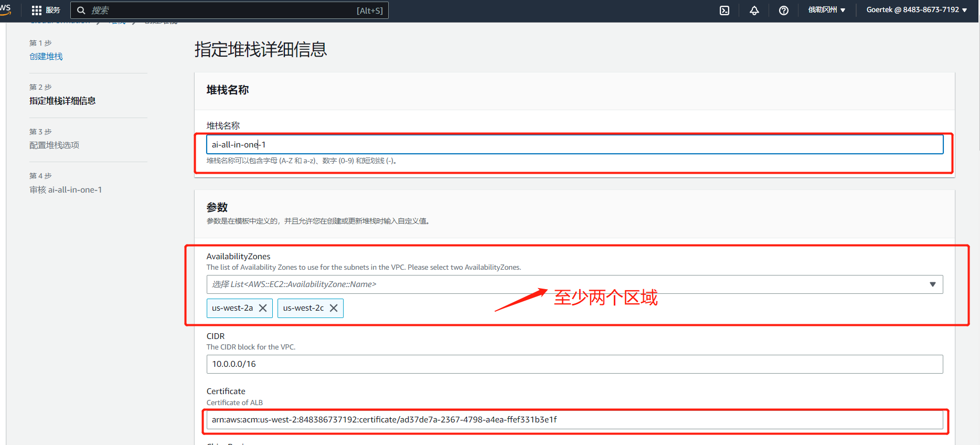Click the AWS logo in header
The image size is (980, 445).
tap(5, 9)
